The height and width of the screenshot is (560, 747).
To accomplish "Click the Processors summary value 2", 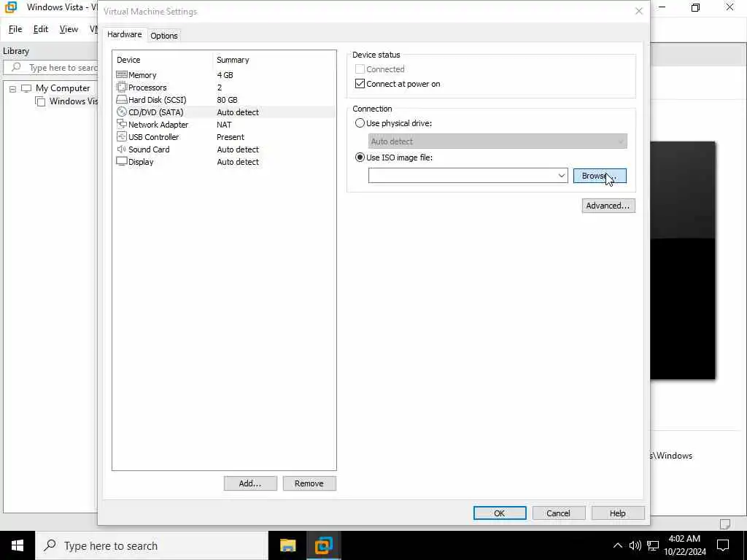I will (x=219, y=87).
